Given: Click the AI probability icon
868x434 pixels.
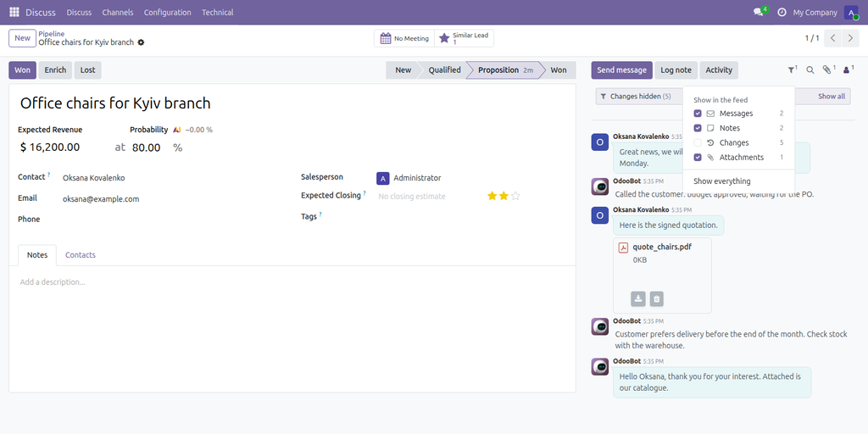Looking at the screenshot, I should pyautogui.click(x=177, y=130).
